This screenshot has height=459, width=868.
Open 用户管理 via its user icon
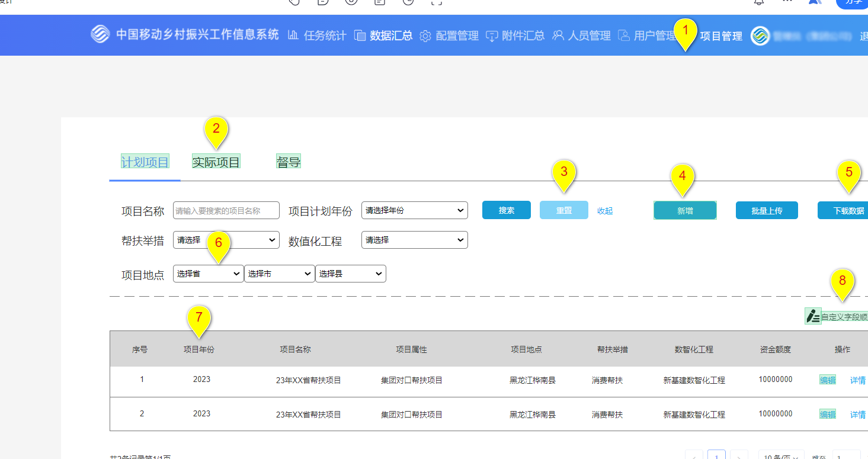623,36
